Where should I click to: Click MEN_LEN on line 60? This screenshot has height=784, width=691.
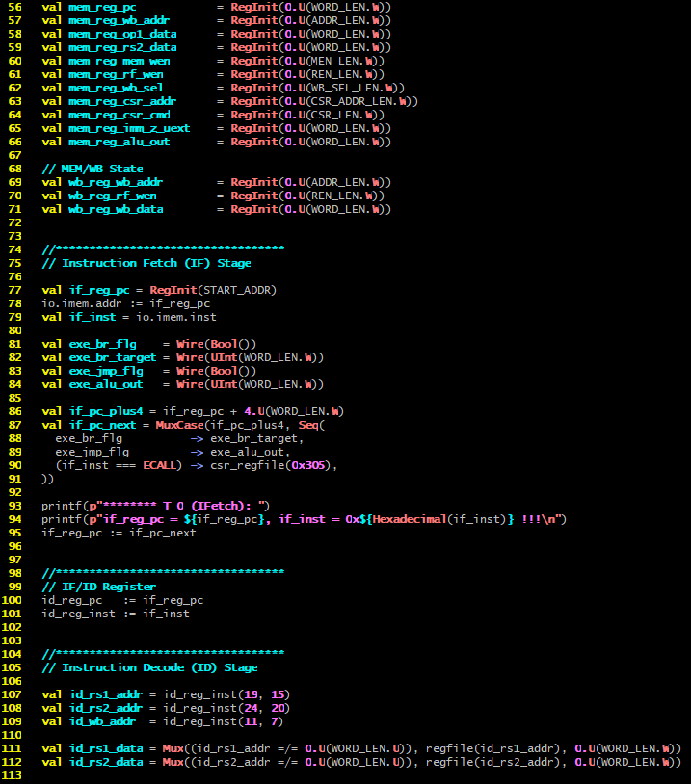(x=334, y=62)
